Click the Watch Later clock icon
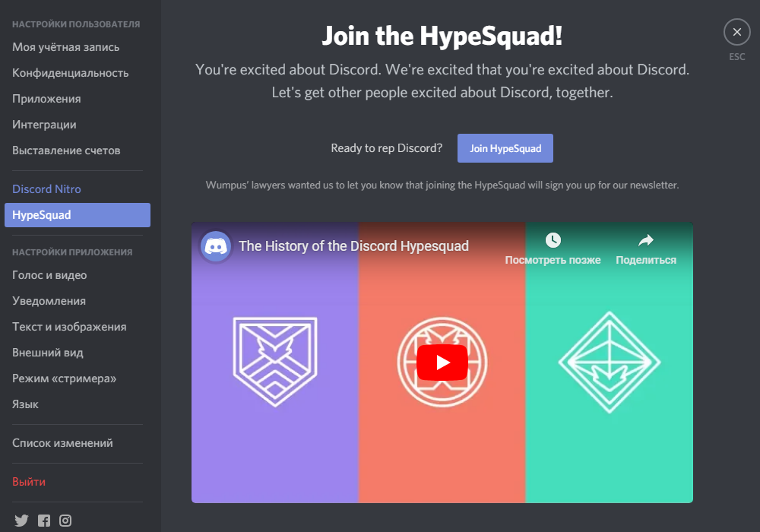760x532 pixels. [x=553, y=241]
